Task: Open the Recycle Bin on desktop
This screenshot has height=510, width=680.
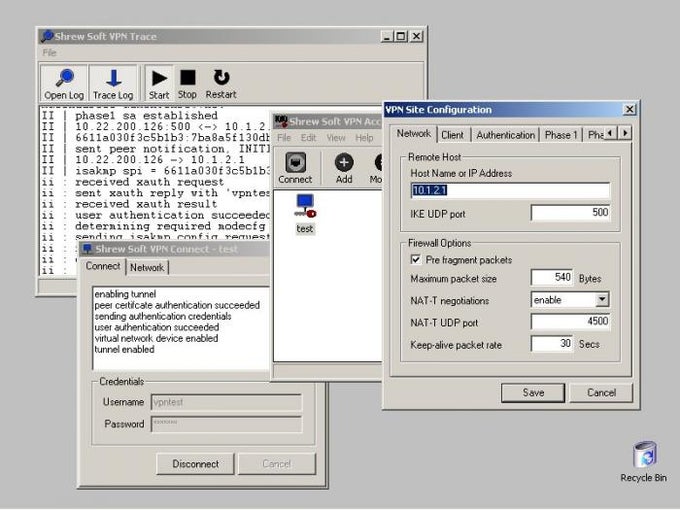Action: (x=644, y=461)
